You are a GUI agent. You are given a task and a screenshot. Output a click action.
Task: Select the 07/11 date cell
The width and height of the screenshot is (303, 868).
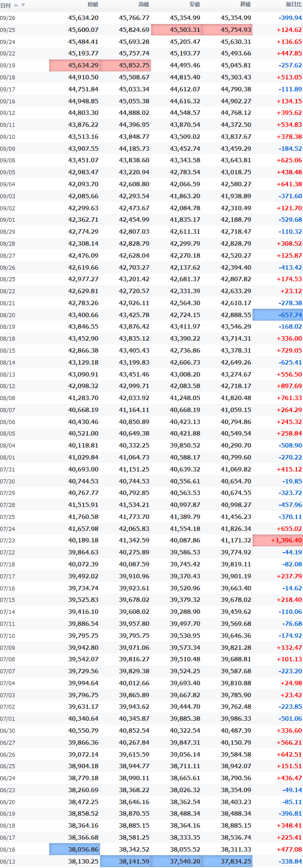tap(8, 624)
